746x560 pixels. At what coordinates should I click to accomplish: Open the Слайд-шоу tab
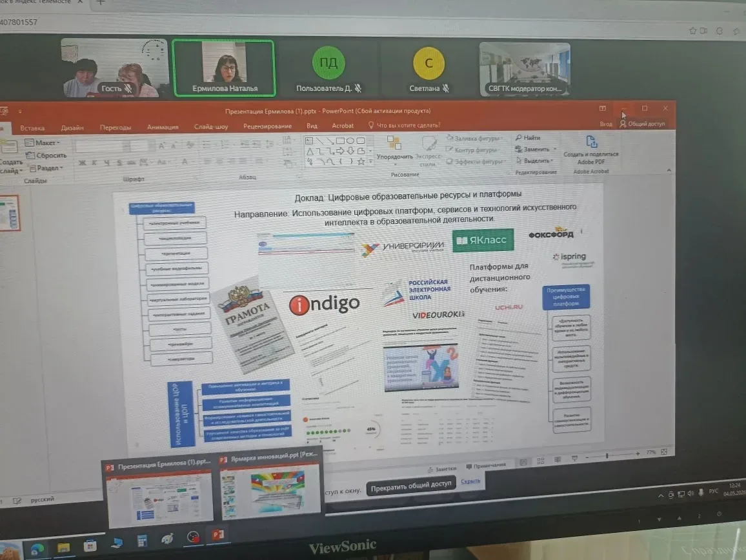coord(211,126)
